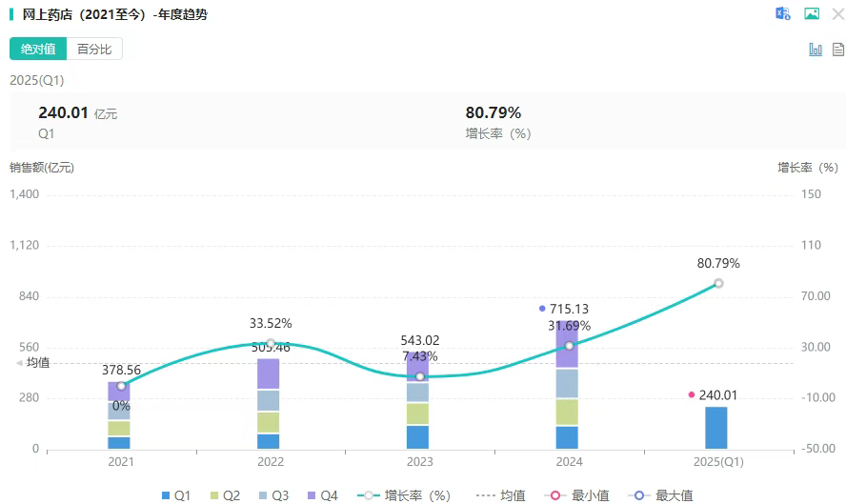Export chart data to Excel

(x=783, y=13)
